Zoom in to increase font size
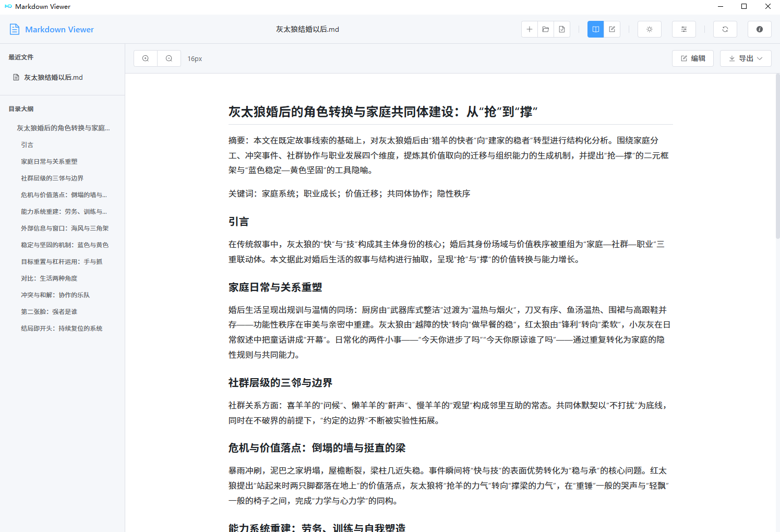Screen dimensions: 780x532 click(145, 58)
